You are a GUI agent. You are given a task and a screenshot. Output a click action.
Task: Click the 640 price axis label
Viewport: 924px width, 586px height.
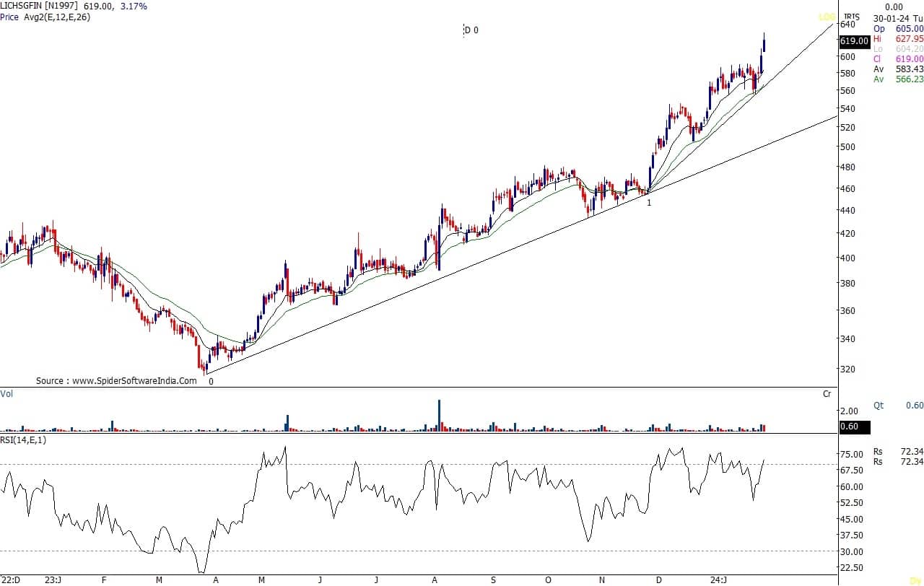[847, 25]
